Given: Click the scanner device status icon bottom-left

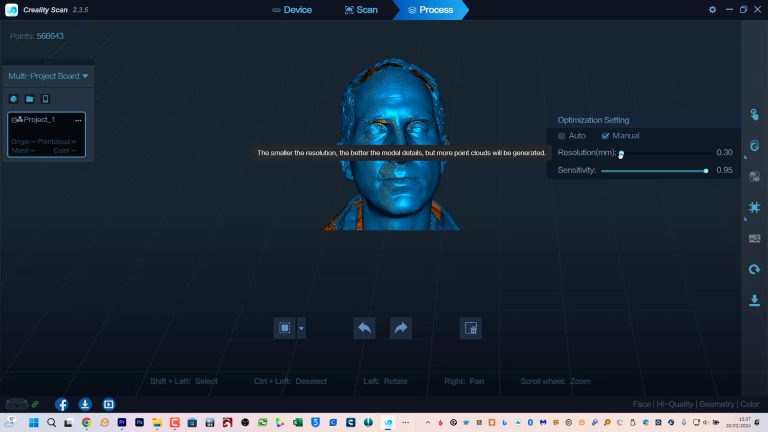Looking at the screenshot, I should 16,404.
